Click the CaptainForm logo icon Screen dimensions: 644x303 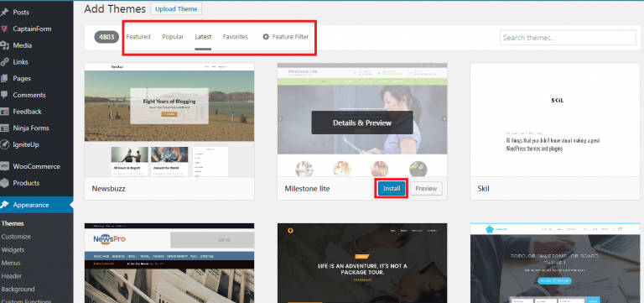coord(4,29)
